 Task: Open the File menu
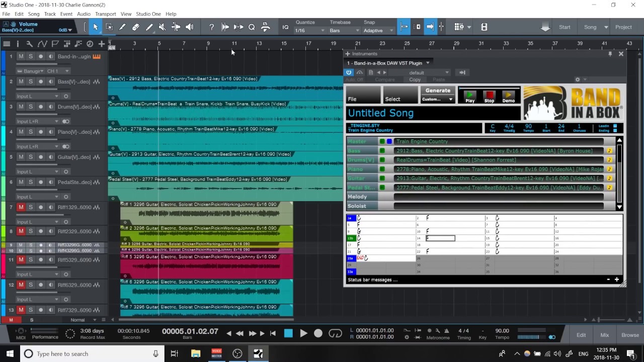tap(6, 14)
